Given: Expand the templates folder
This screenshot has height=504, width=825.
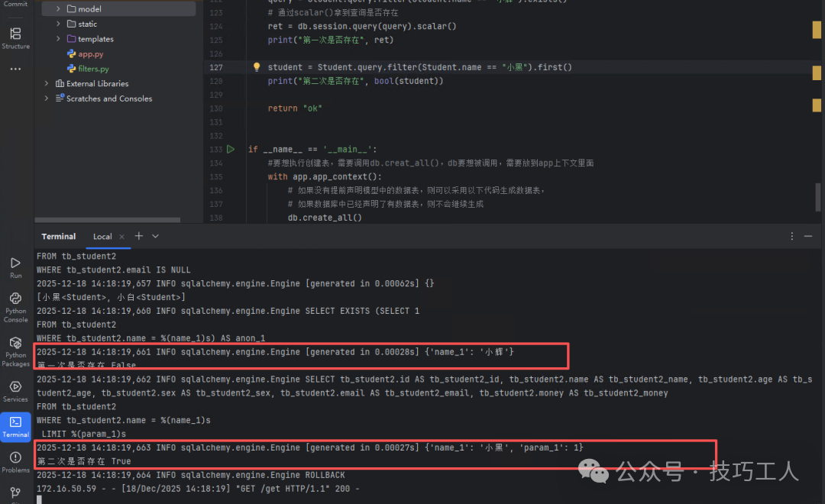Looking at the screenshot, I should pyautogui.click(x=58, y=38).
